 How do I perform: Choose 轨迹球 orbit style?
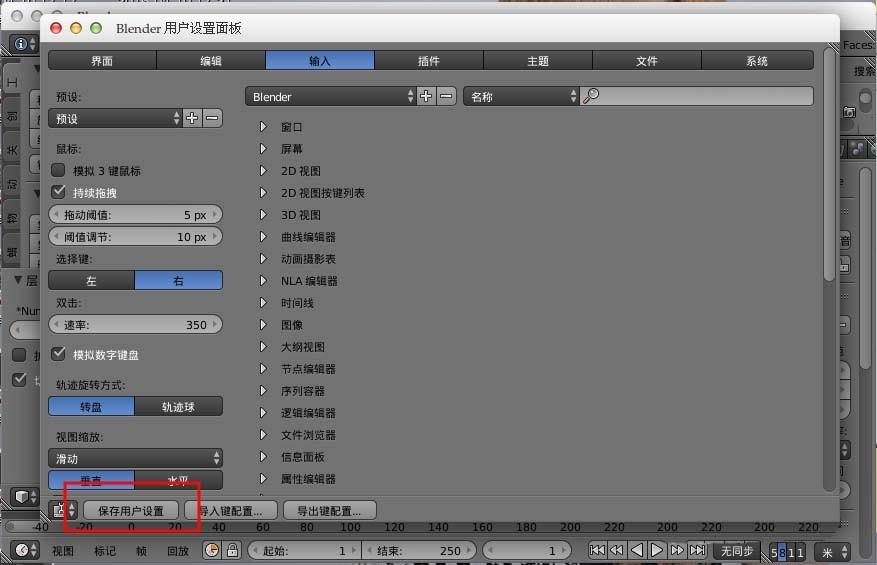point(178,406)
